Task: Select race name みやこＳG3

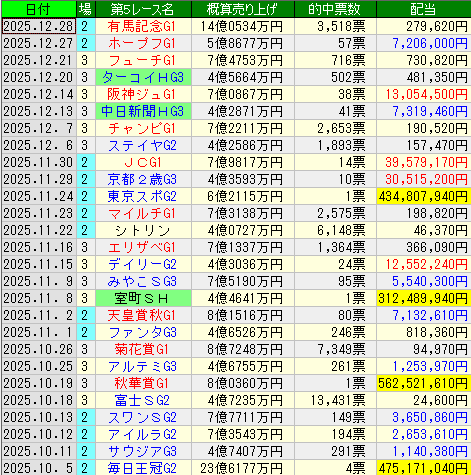Action: coord(143,281)
